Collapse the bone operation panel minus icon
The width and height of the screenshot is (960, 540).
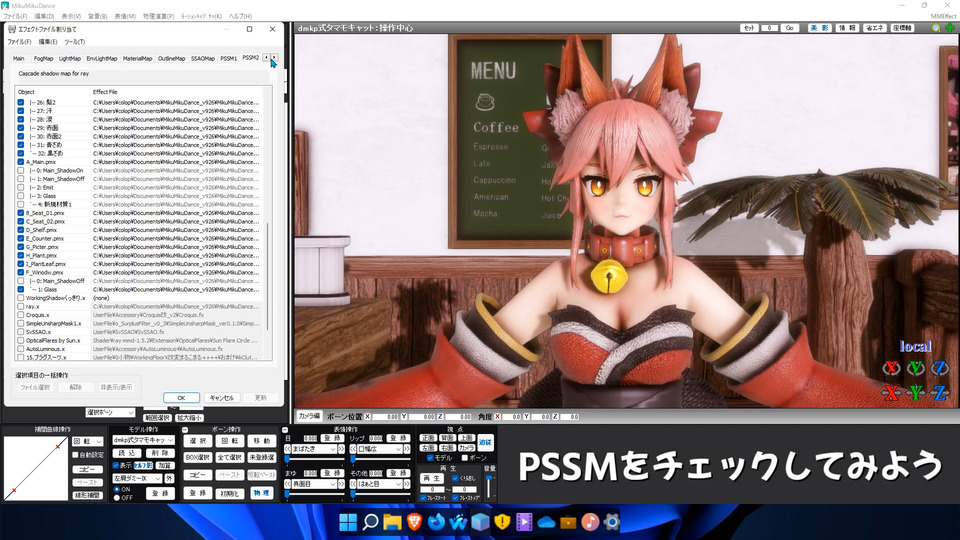pos(187,429)
